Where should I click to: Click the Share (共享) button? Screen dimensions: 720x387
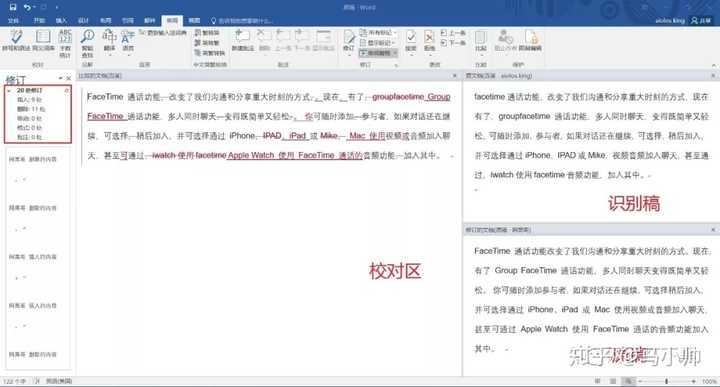[701, 21]
